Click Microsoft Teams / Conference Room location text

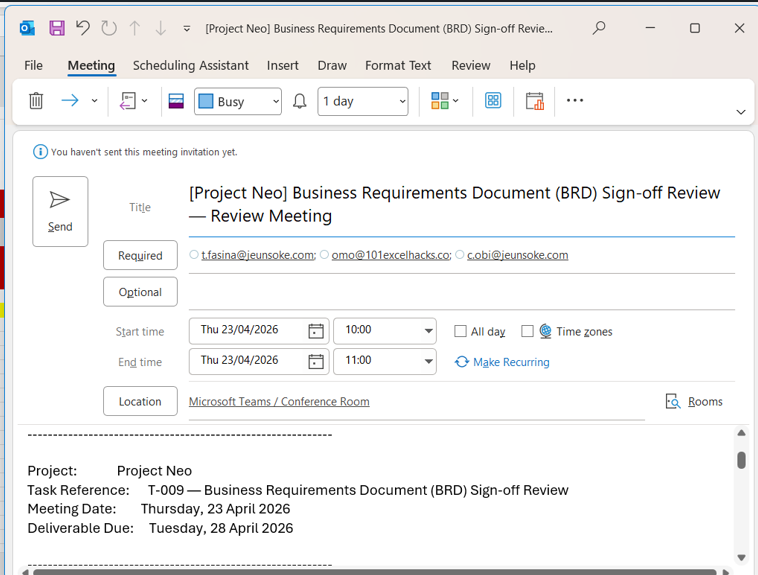click(279, 401)
